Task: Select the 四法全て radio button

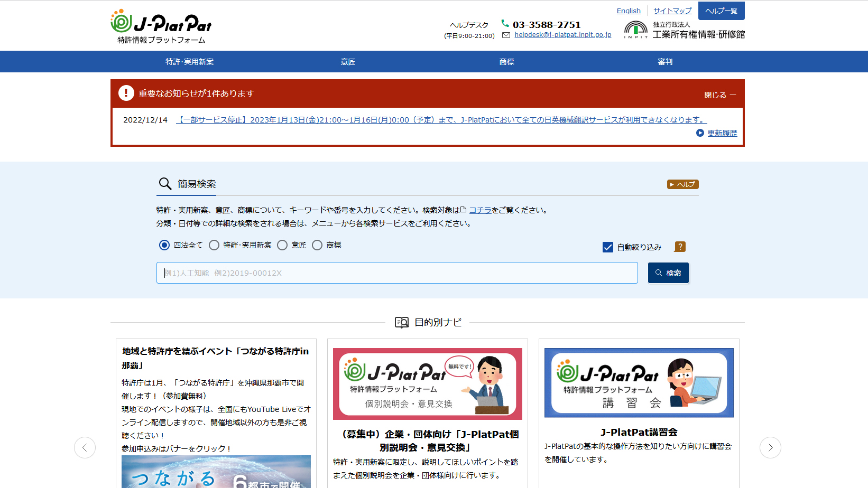Action: [164, 245]
